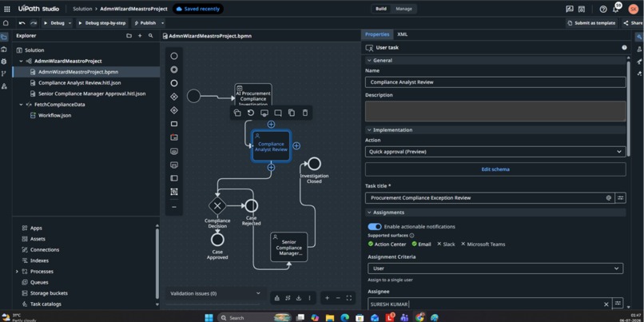Switch to the Properties tab
Screen dimensions: 644x322
(x=377, y=34)
